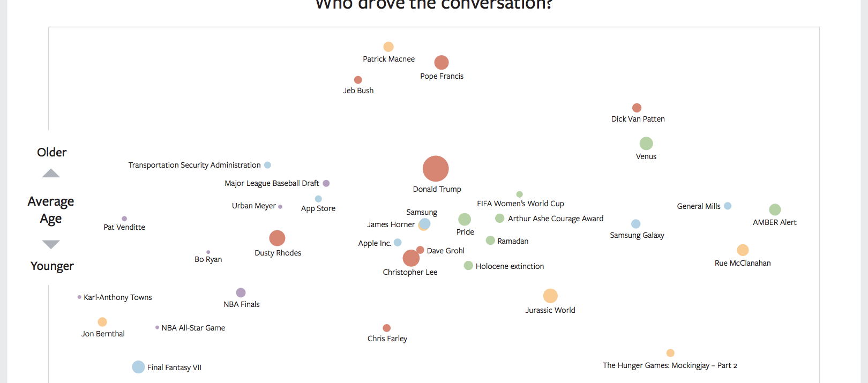Image resolution: width=868 pixels, height=383 pixels.
Task: Click the Samsung Galaxy blue bubble
Action: [x=636, y=224]
